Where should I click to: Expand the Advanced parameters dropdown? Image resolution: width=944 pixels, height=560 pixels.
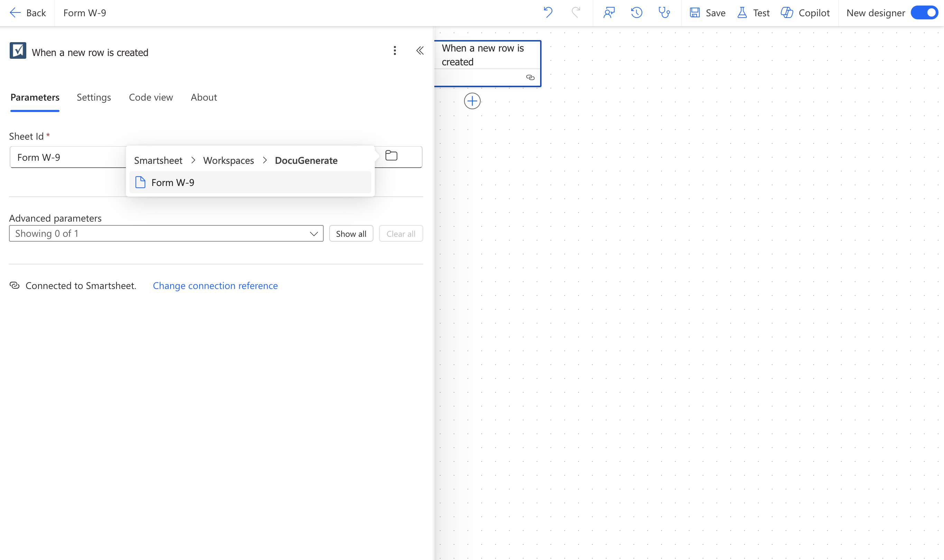166,234
